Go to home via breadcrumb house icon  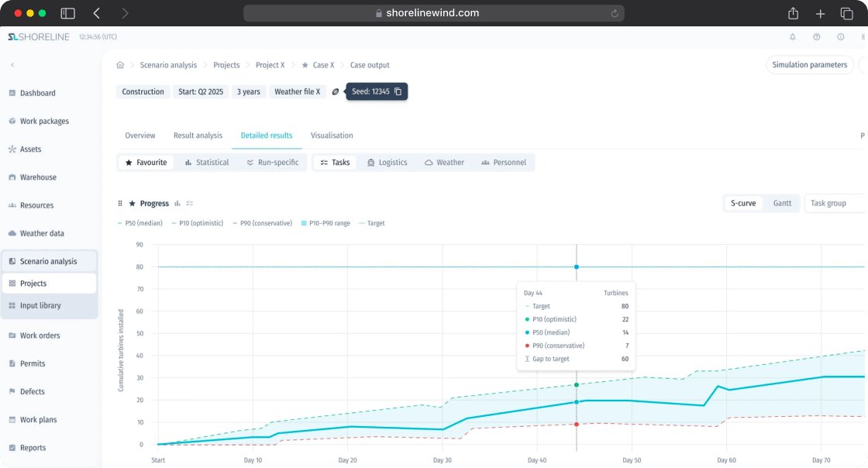[x=120, y=65]
